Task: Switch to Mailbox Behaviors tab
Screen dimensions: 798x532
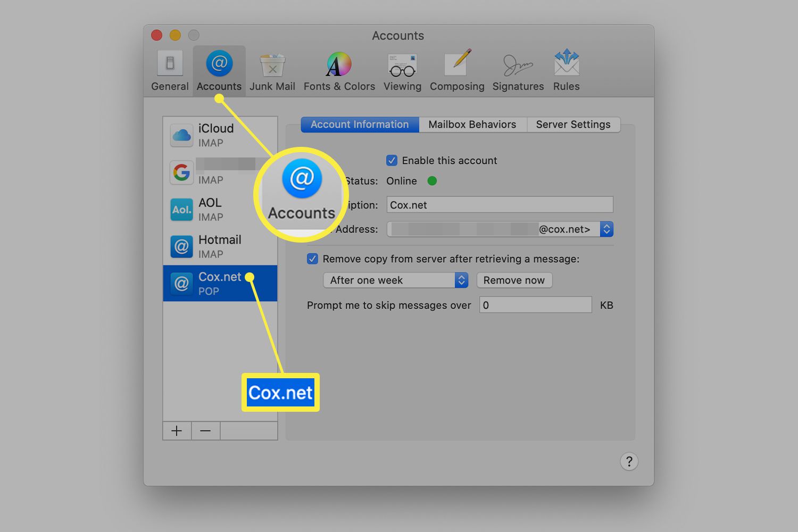Action: (472, 124)
